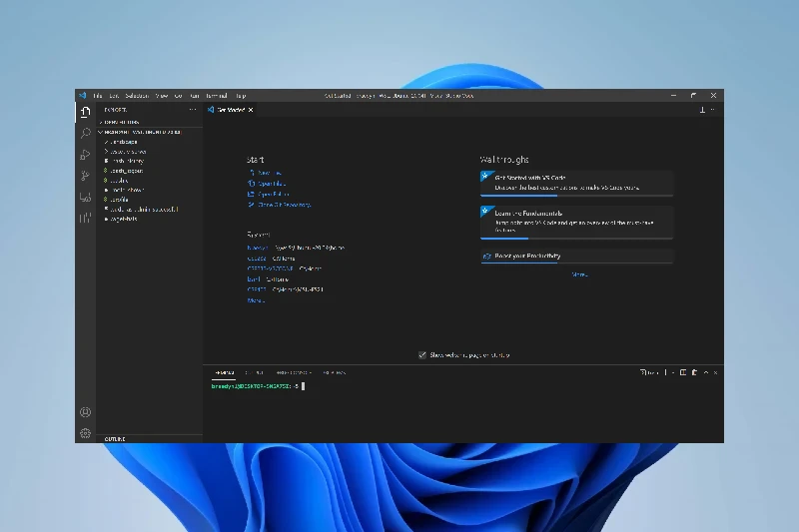Close the terminal panel

pos(715,372)
